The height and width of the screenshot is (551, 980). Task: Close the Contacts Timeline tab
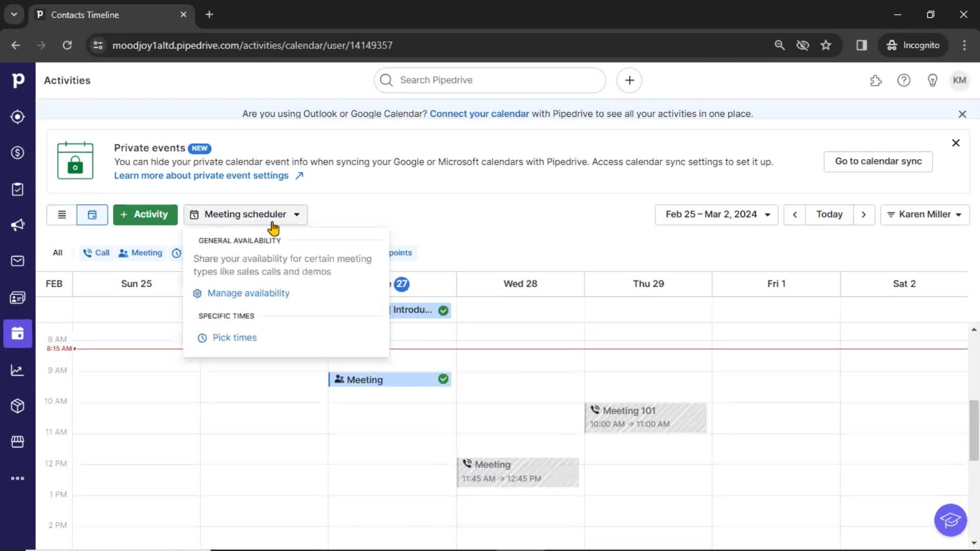coord(183,15)
